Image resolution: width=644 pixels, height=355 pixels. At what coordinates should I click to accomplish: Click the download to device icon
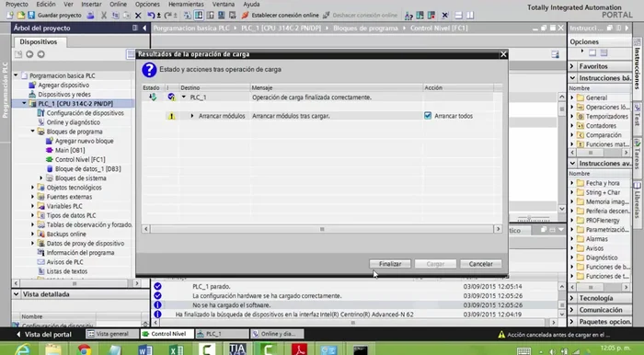click(x=199, y=16)
